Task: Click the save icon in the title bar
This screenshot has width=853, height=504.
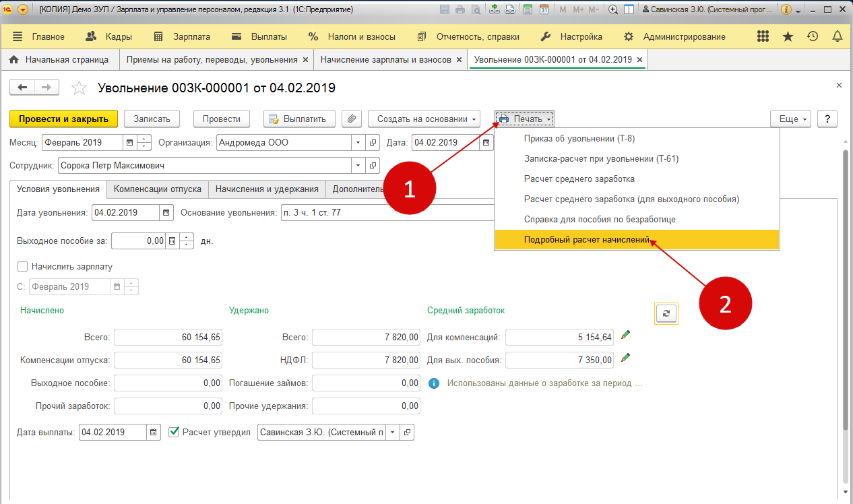Action: coord(445,10)
